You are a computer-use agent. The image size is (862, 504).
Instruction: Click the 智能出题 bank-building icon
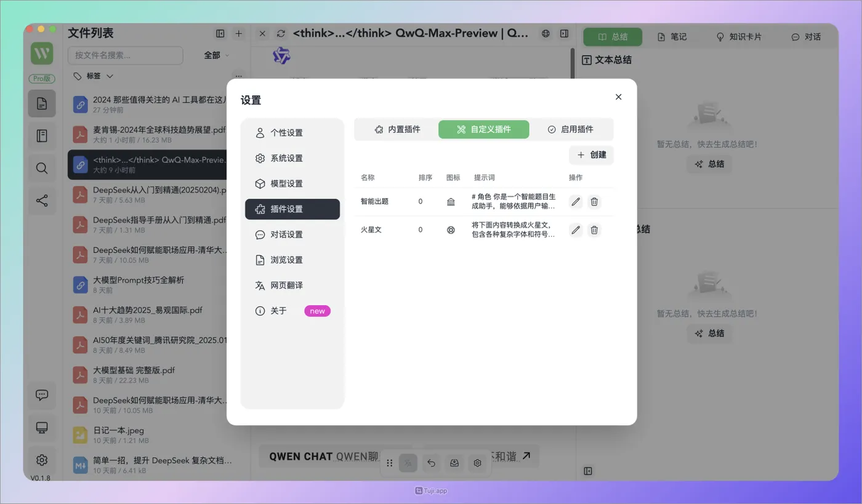coord(451,202)
